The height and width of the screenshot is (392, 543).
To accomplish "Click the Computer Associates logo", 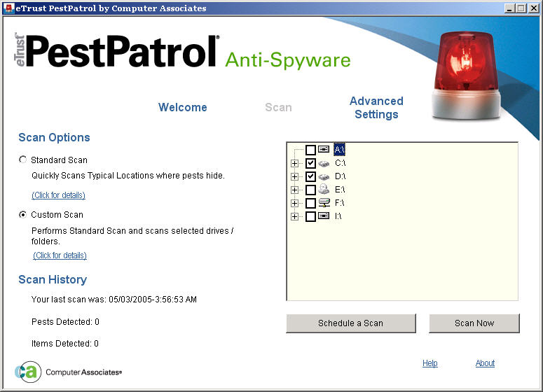I will click(x=69, y=372).
